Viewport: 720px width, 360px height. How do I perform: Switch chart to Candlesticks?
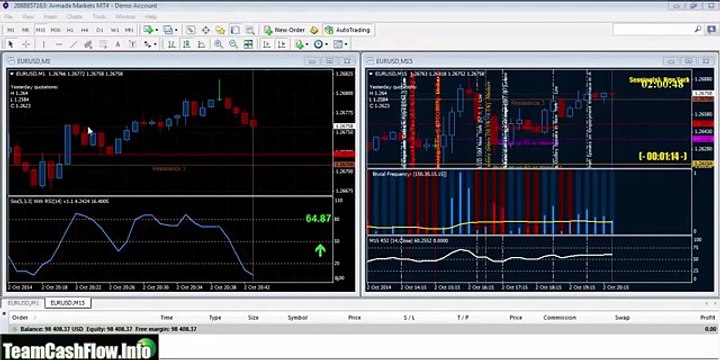pyautogui.click(x=186, y=45)
